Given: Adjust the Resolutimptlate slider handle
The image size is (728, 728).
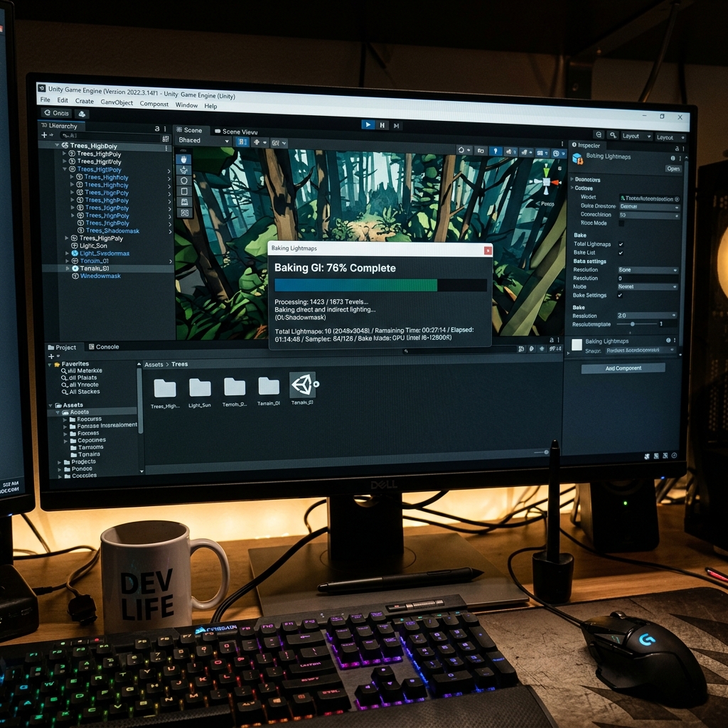Looking at the screenshot, I should tap(632, 324).
